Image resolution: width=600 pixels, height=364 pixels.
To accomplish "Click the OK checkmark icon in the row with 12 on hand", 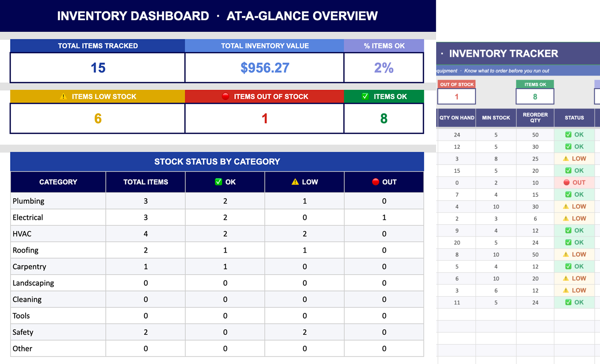I will (x=568, y=147).
